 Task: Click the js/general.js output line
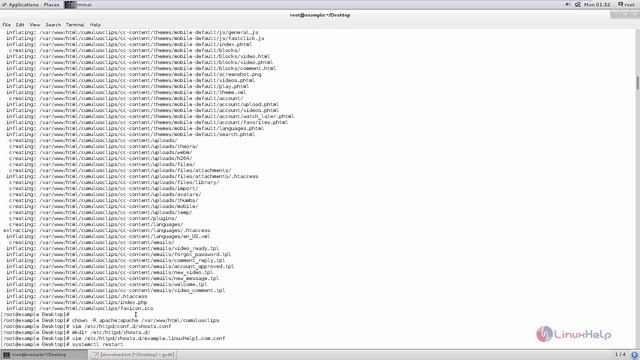coord(132,32)
